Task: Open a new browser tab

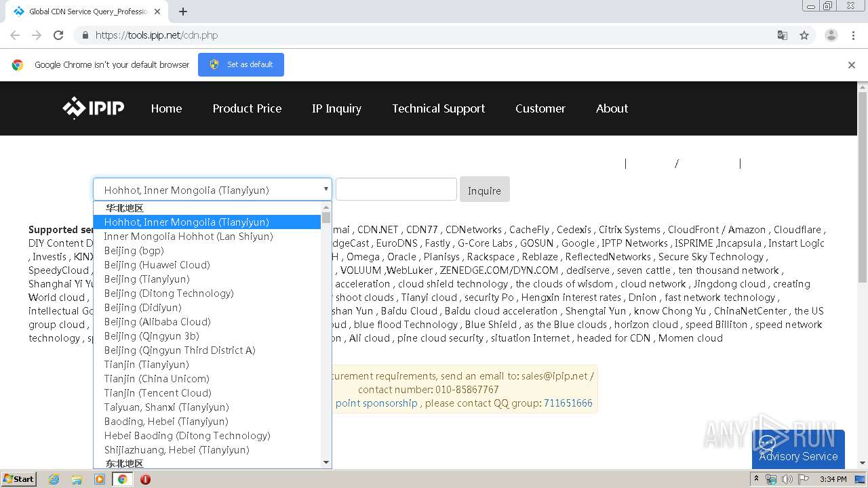Action: (x=182, y=12)
